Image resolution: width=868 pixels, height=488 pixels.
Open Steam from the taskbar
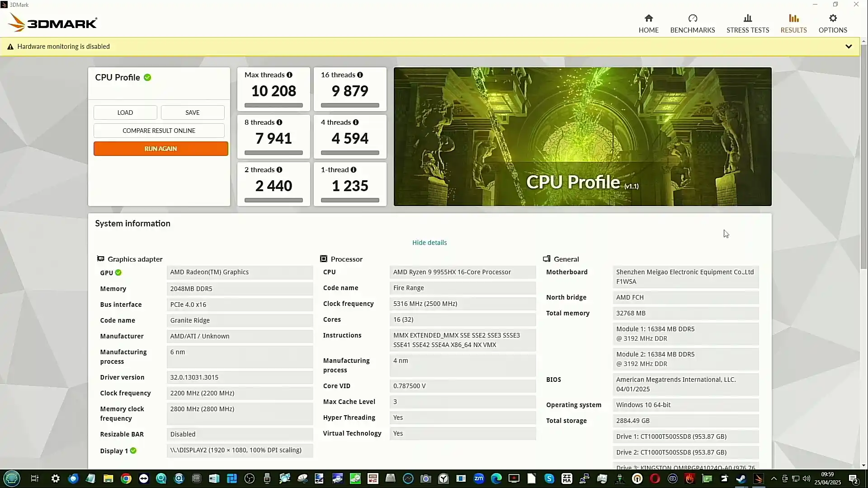click(741, 479)
